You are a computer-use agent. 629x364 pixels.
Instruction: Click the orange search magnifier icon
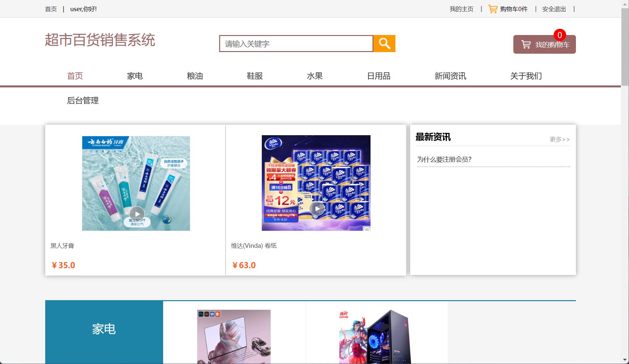point(384,43)
